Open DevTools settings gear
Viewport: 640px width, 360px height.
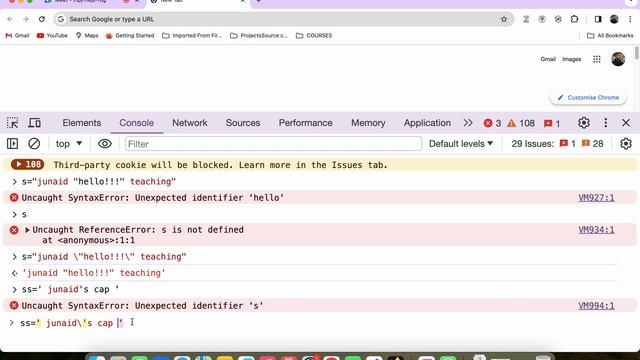point(584,122)
